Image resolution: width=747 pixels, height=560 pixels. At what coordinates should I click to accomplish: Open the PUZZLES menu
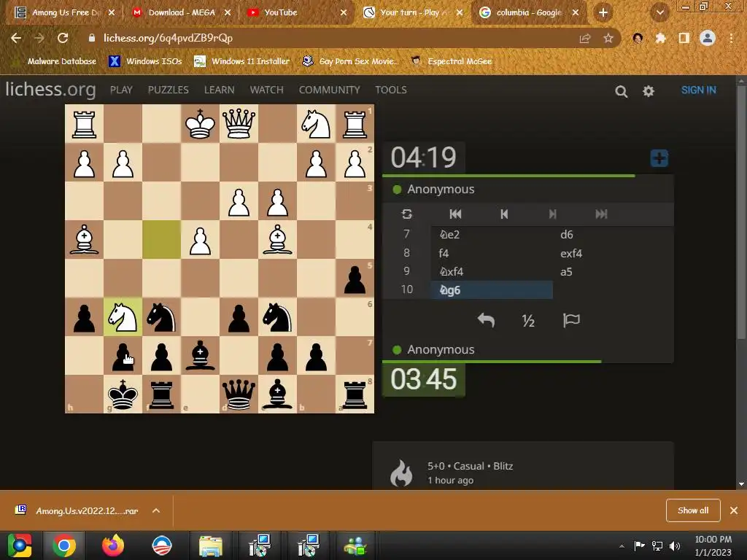click(169, 90)
